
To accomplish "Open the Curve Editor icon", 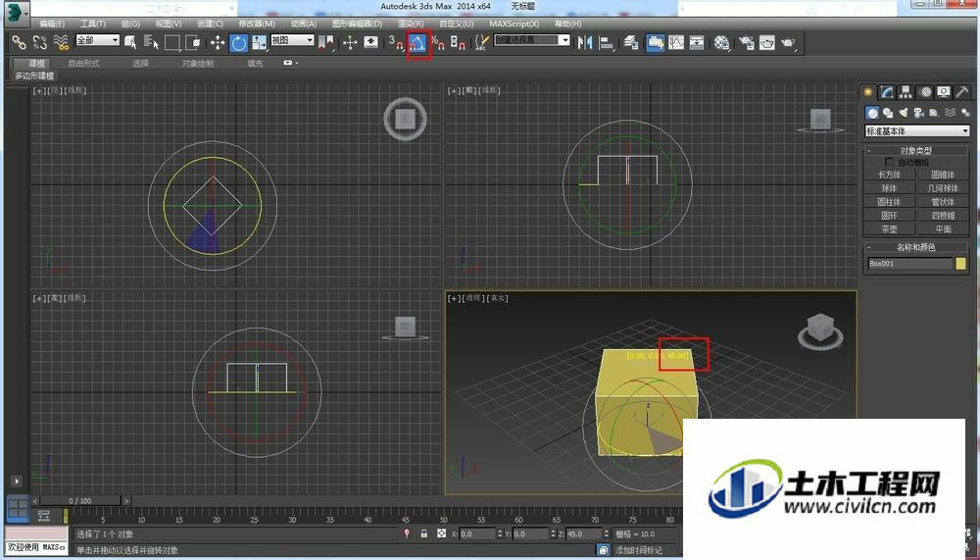I will tap(675, 42).
